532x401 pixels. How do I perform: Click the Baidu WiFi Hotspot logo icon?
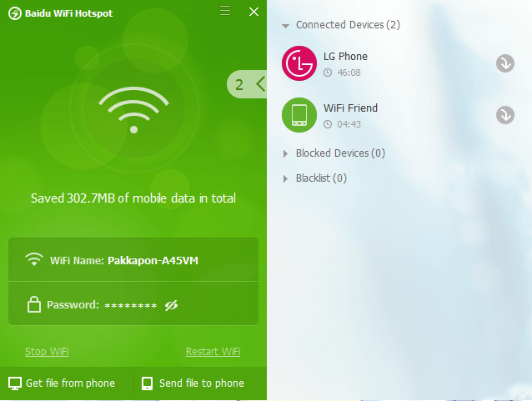(x=14, y=13)
